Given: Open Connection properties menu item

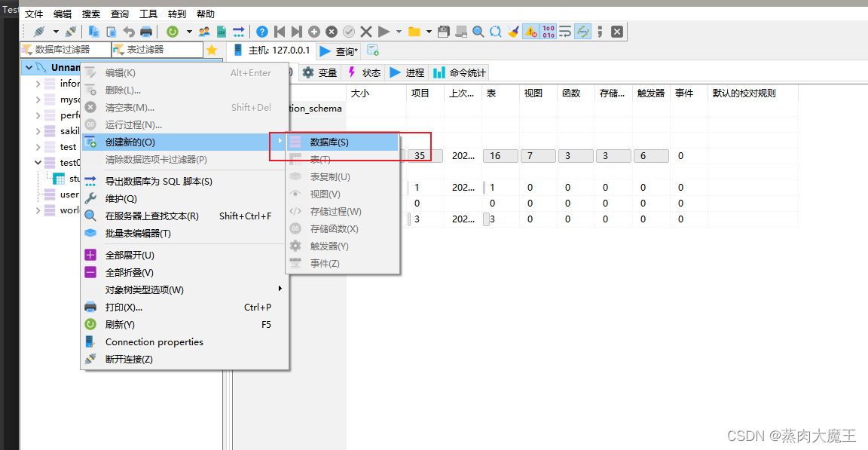Looking at the screenshot, I should click(185, 342).
